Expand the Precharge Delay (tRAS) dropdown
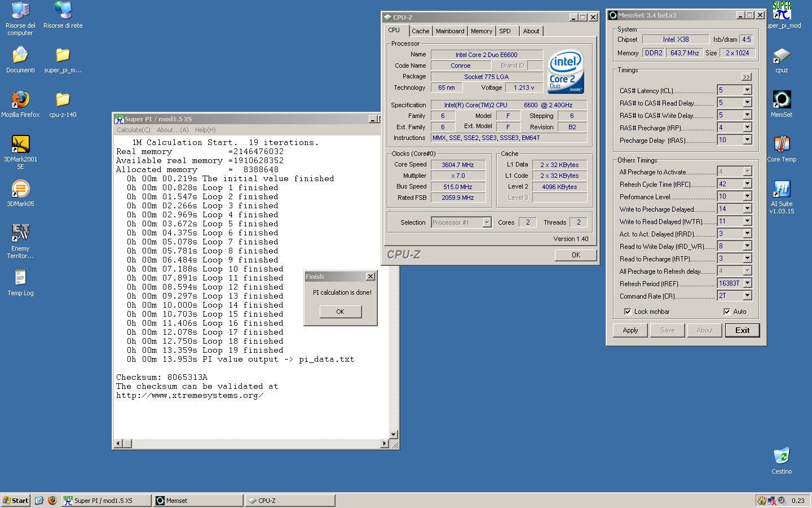 (x=747, y=140)
